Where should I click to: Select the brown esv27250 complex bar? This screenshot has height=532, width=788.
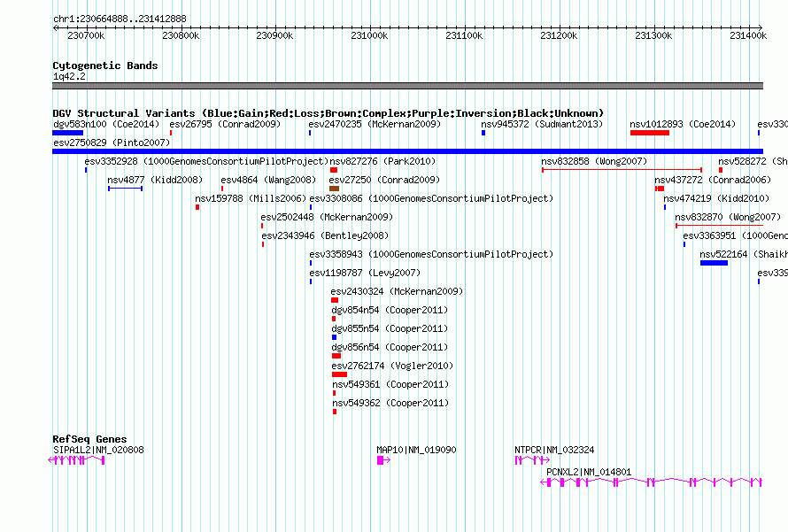334,189
